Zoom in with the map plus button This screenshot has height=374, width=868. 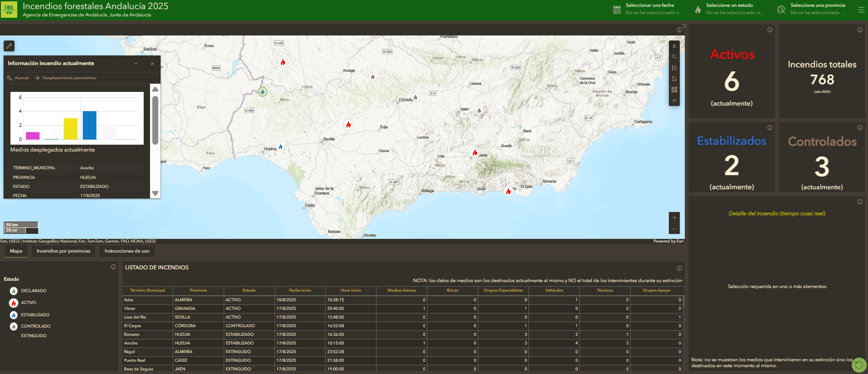coord(674,217)
